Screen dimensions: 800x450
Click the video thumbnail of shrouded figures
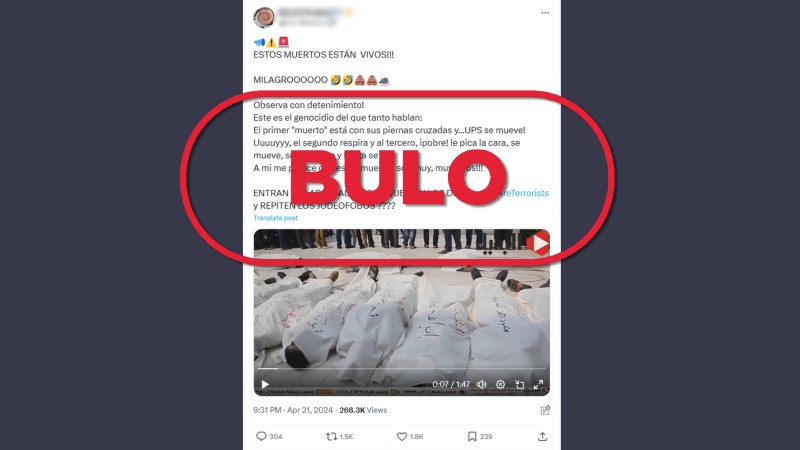point(402,312)
